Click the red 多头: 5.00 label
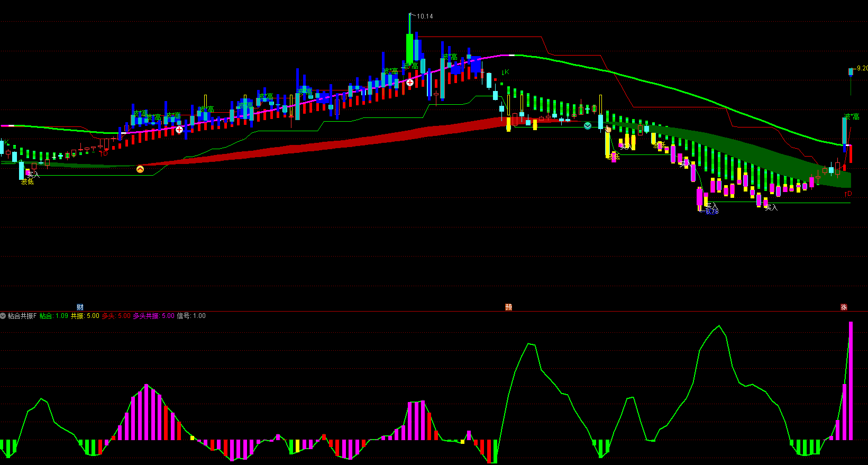The width and height of the screenshot is (868, 465). click(116, 316)
